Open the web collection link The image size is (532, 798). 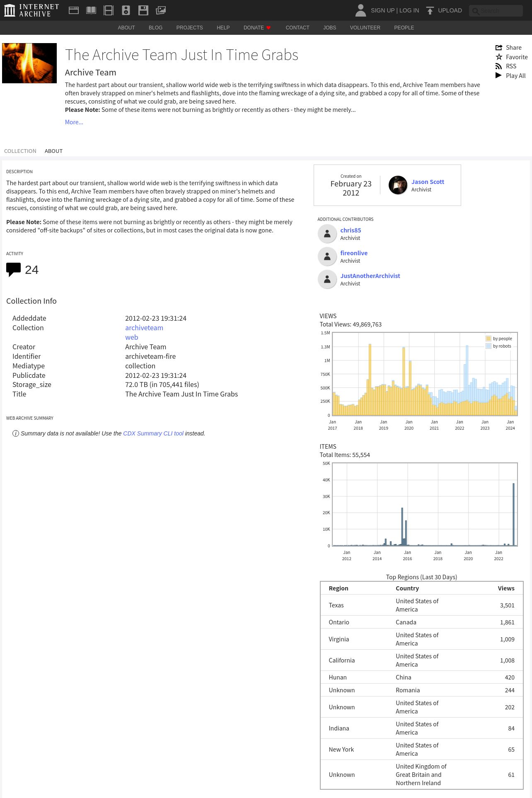coord(132,337)
